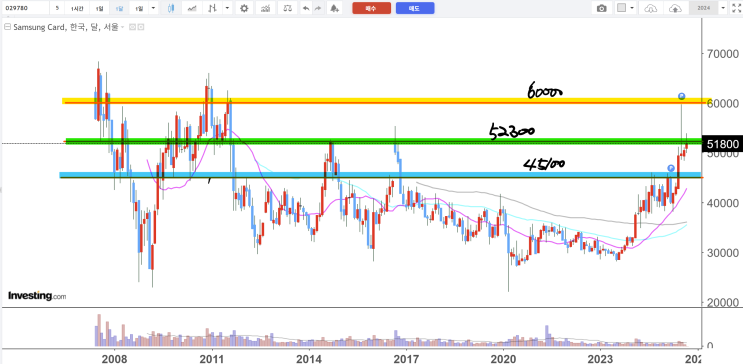Save chart layout to cloud
This screenshot has height=364, width=743.
[675, 8]
